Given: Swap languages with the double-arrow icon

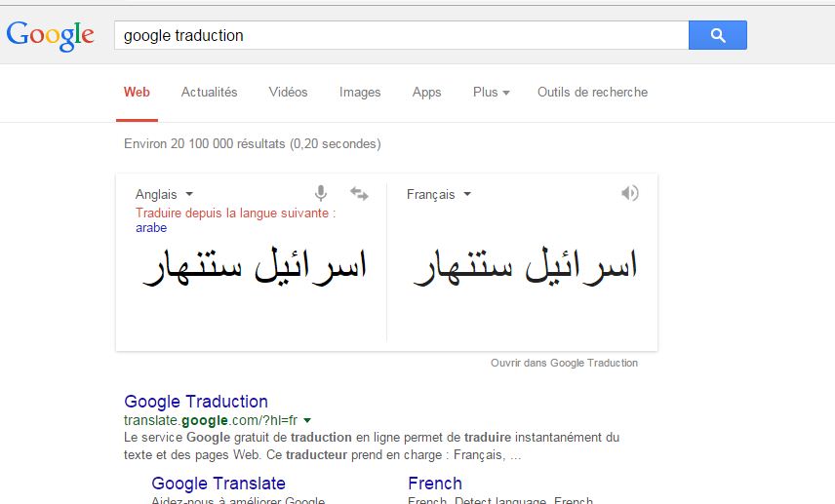Looking at the screenshot, I should pyautogui.click(x=359, y=194).
